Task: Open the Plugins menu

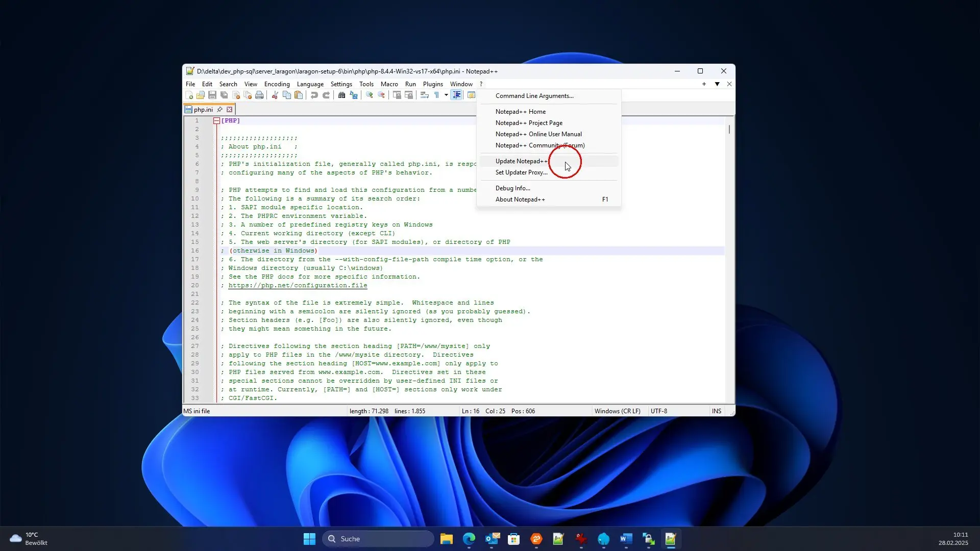Action: click(x=433, y=84)
